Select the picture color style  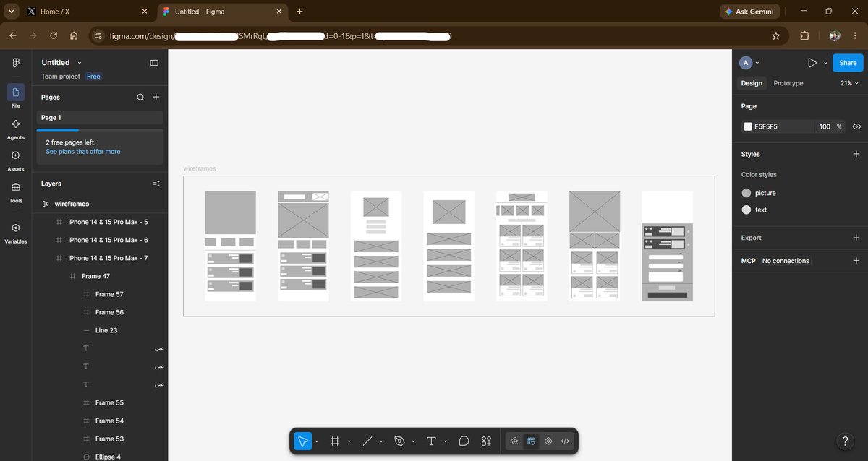[758, 193]
